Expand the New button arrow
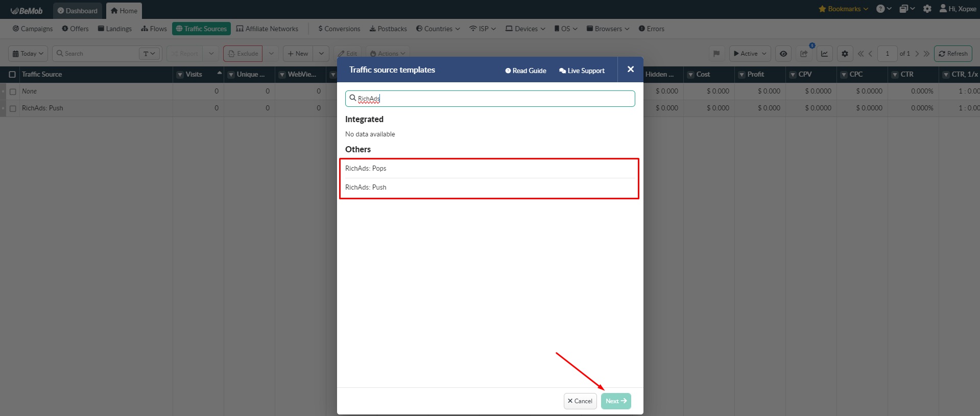 tap(321, 54)
